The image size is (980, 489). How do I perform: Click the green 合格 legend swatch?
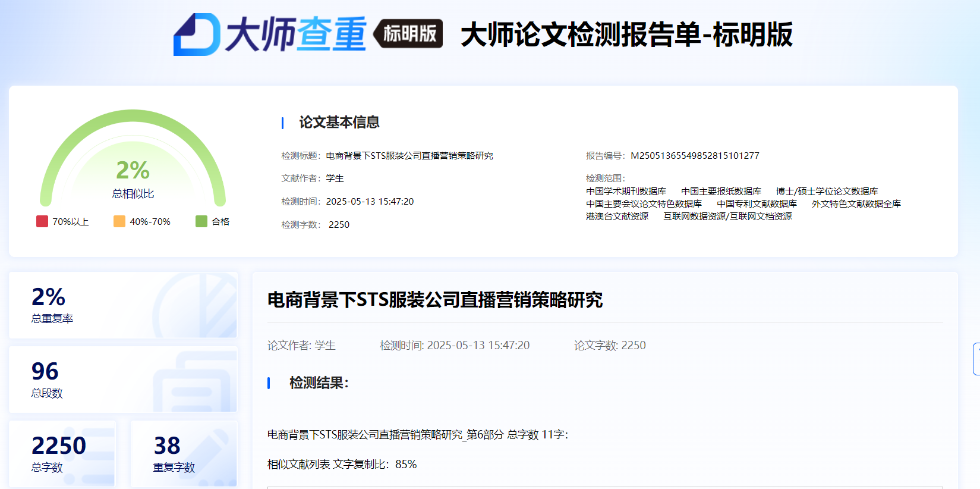pos(201,221)
